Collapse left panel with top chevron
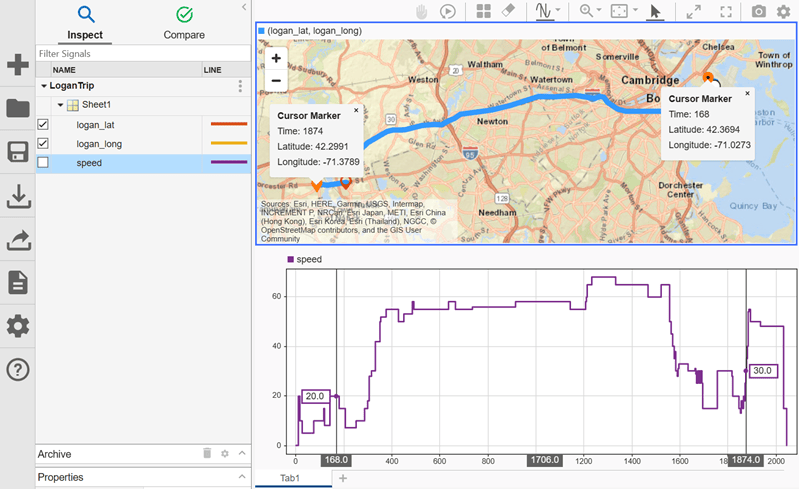This screenshot has width=799, height=490. 244,7
